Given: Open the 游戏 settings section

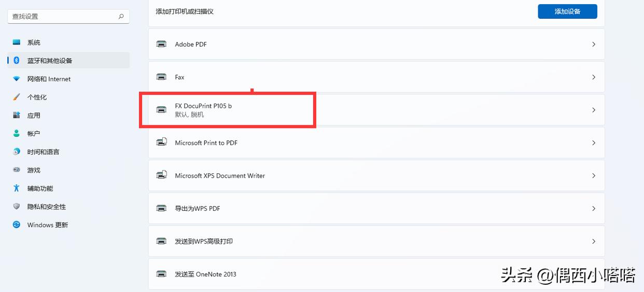Looking at the screenshot, I should click(34, 170).
